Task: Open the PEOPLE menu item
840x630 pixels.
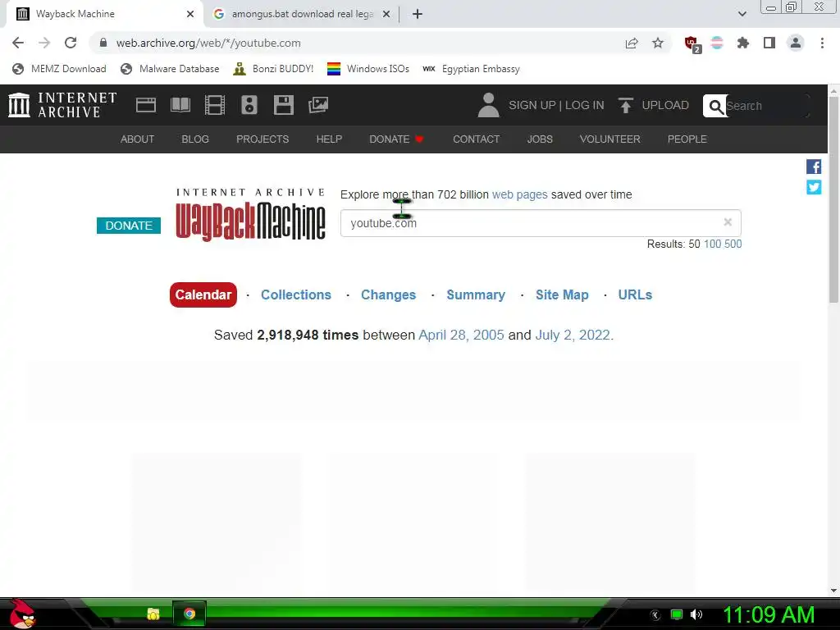Action: click(687, 139)
